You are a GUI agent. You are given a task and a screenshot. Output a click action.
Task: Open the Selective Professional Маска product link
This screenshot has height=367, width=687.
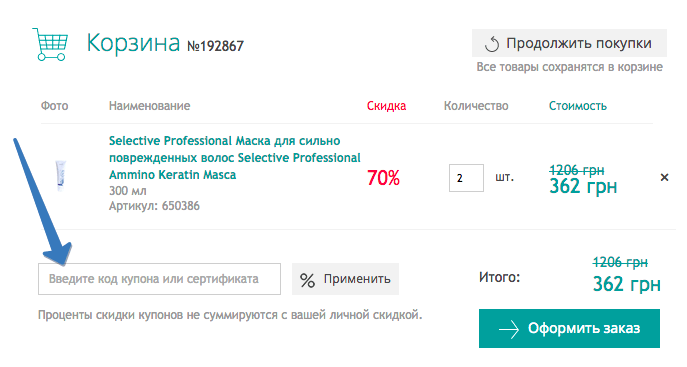(x=234, y=158)
